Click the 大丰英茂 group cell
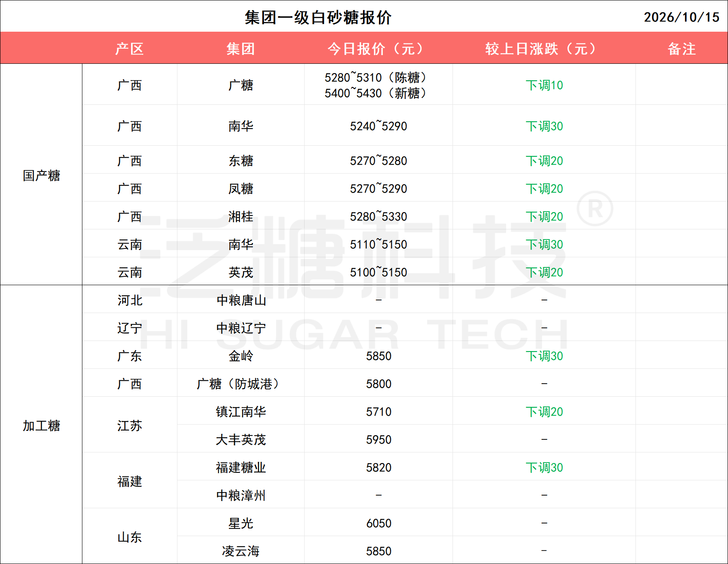 pos(240,439)
